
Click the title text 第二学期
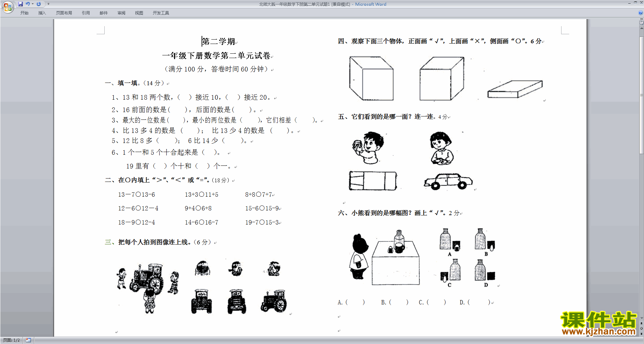tap(218, 41)
